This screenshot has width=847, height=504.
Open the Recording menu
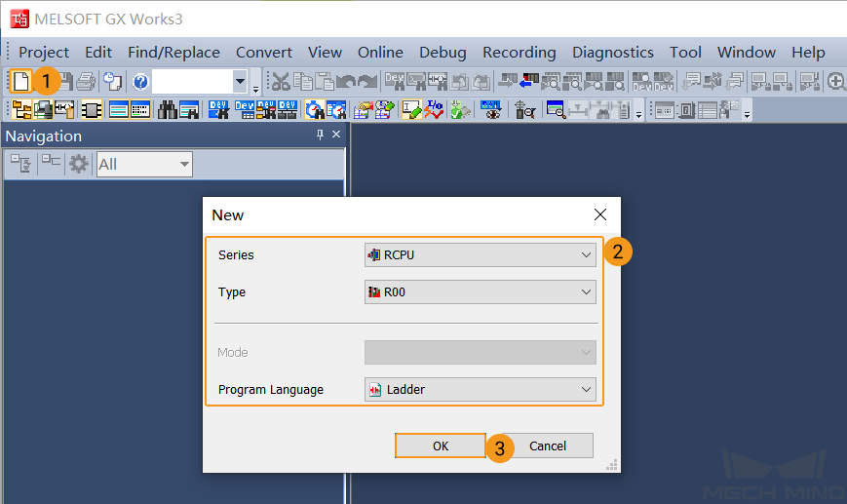click(520, 53)
